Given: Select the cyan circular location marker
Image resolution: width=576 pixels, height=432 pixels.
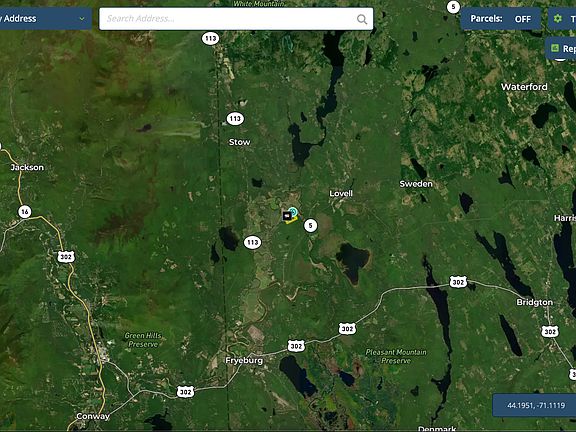Looking at the screenshot, I should pyautogui.click(x=293, y=212).
